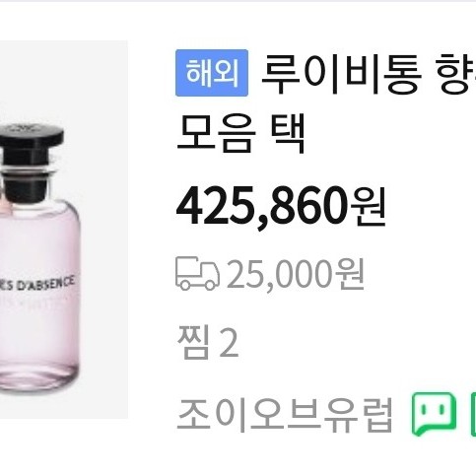Click the blue 해외 overseas badge

coord(212,73)
